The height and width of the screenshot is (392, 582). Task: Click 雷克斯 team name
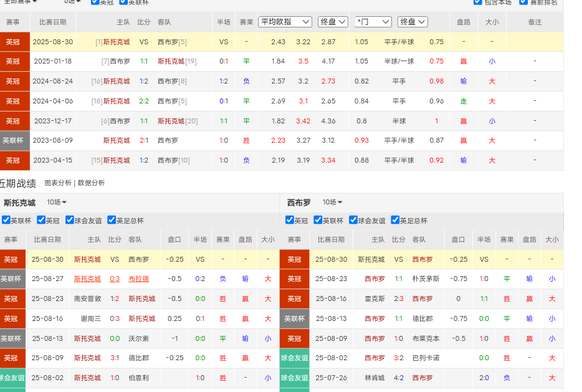click(x=375, y=299)
